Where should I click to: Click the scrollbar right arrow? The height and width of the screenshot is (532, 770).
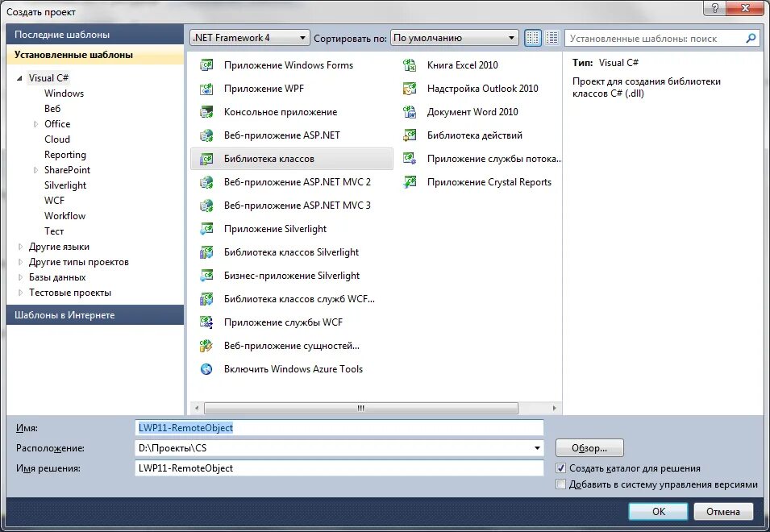point(555,409)
